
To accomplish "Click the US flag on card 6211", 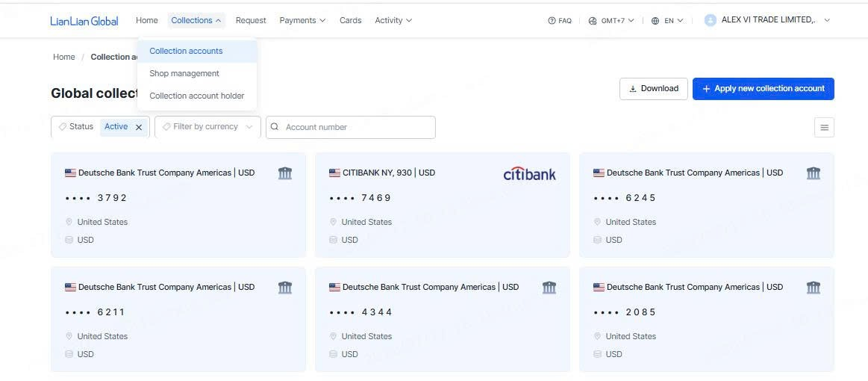I will click(x=70, y=287).
